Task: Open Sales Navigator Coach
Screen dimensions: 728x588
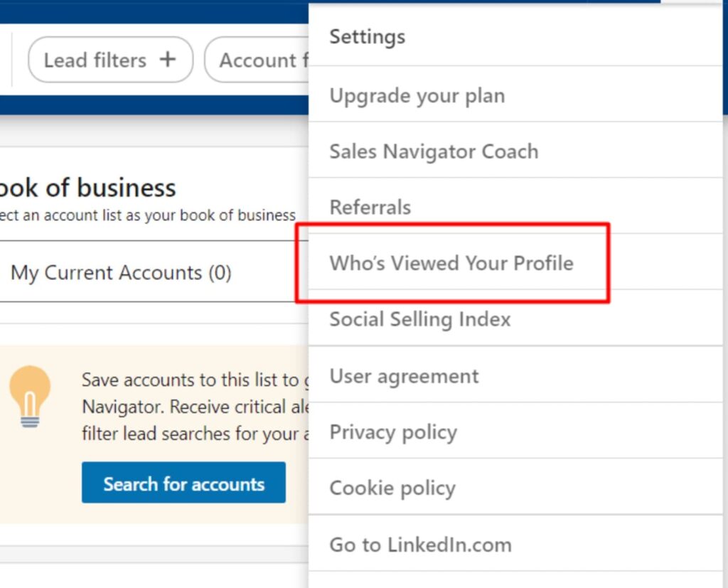Action: click(434, 151)
